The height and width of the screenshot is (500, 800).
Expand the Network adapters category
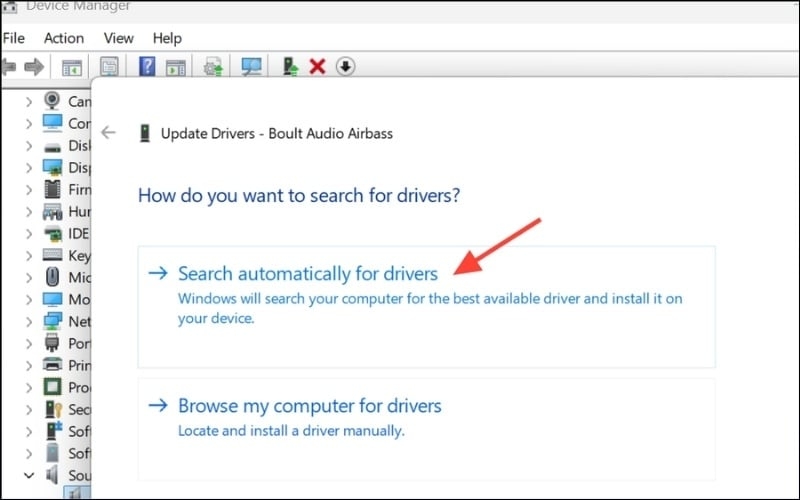(27, 322)
